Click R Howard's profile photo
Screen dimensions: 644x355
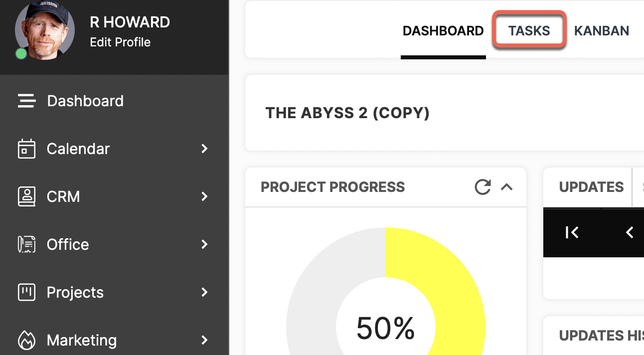coord(45,30)
